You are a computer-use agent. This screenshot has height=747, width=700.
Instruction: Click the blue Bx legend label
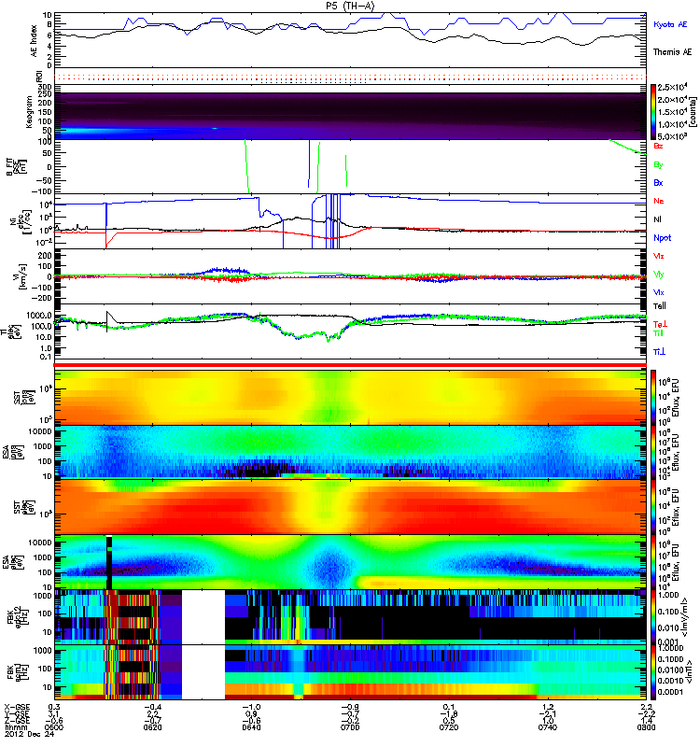658,183
